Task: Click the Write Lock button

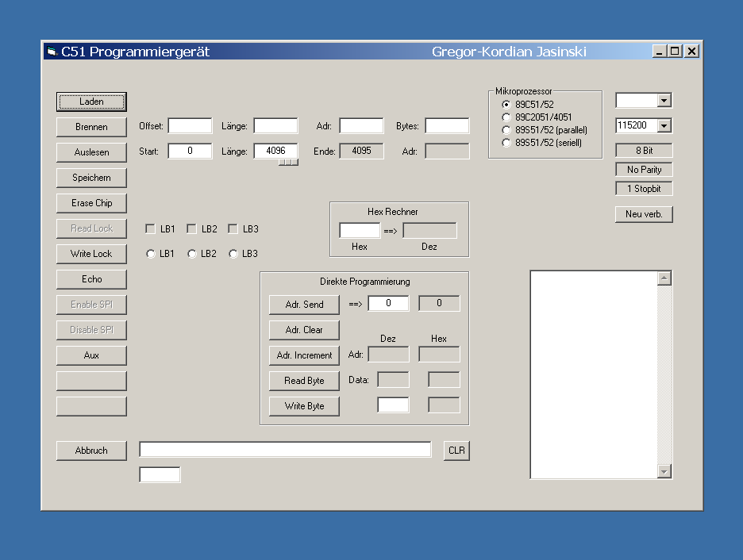Action: point(91,254)
